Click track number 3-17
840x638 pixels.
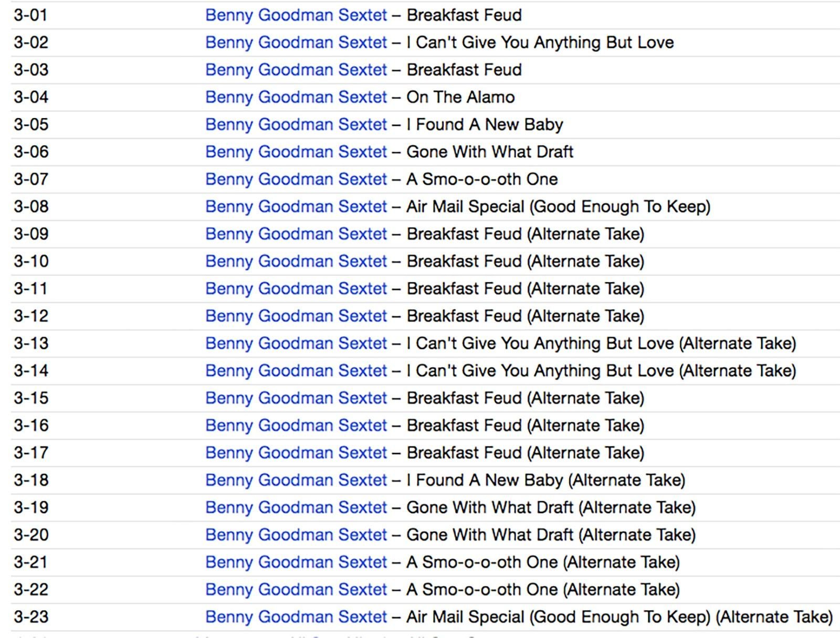pyautogui.click(x=31, y=453)
